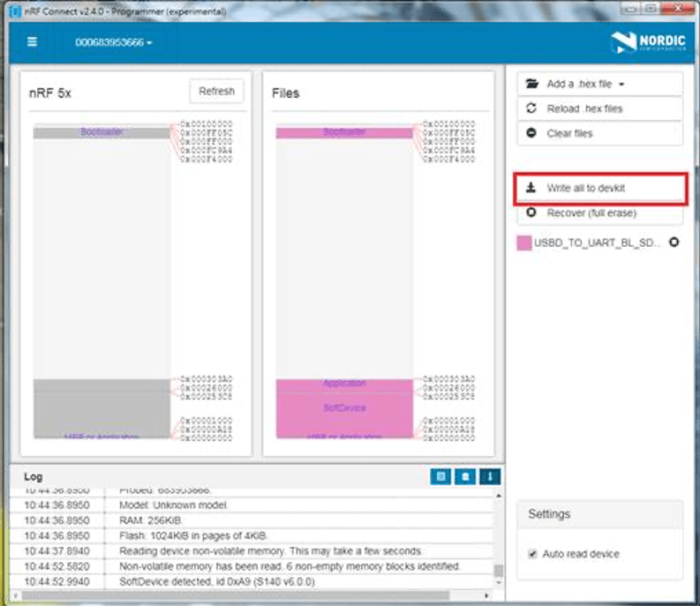Maximize the nRF Connect window

click(651, 8)
